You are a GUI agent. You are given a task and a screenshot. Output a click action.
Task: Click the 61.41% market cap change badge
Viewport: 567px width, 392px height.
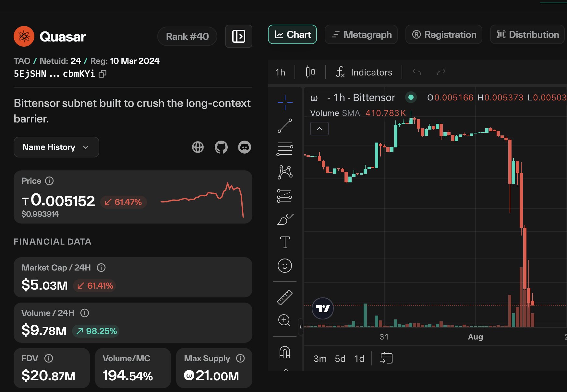point(94,286)
